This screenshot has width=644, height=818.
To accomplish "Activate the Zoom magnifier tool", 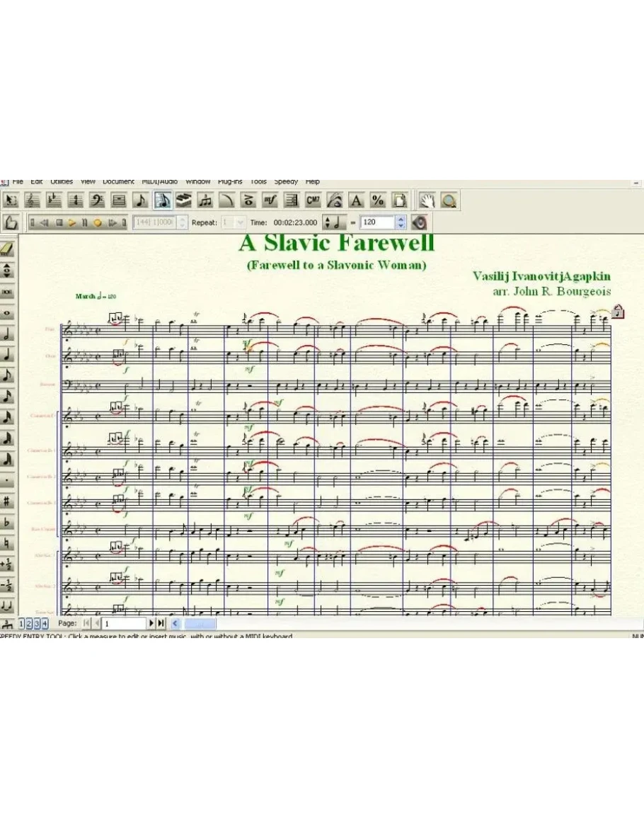I will pyautogui.click(x=448, y=200).
